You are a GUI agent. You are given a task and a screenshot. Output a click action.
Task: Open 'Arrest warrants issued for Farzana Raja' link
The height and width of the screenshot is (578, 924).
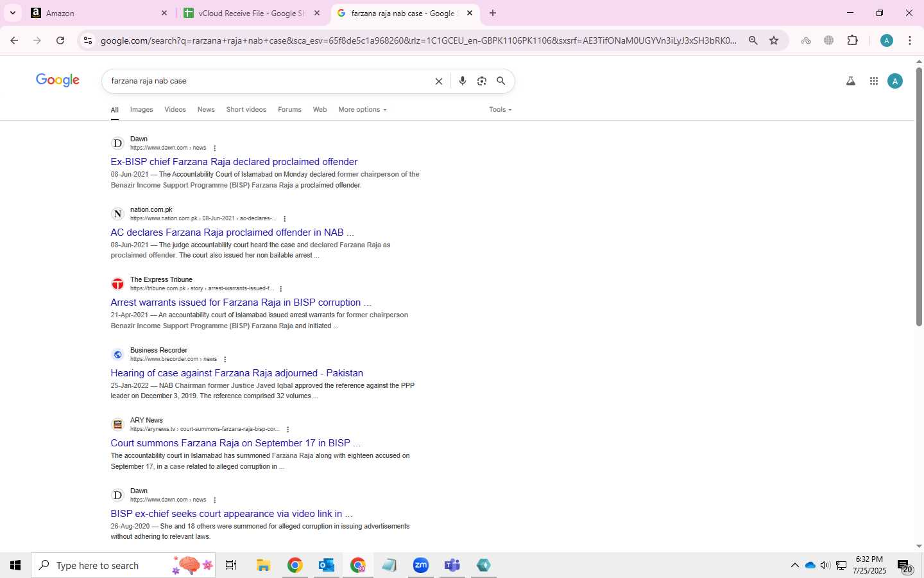[x=241, y=302]
